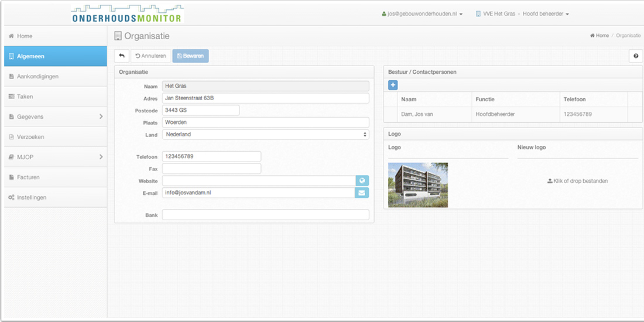The width and height of the screenshot is (644, 322).
Task: Click the Onderhoudsmonitor logo
Action: point(127,14)
